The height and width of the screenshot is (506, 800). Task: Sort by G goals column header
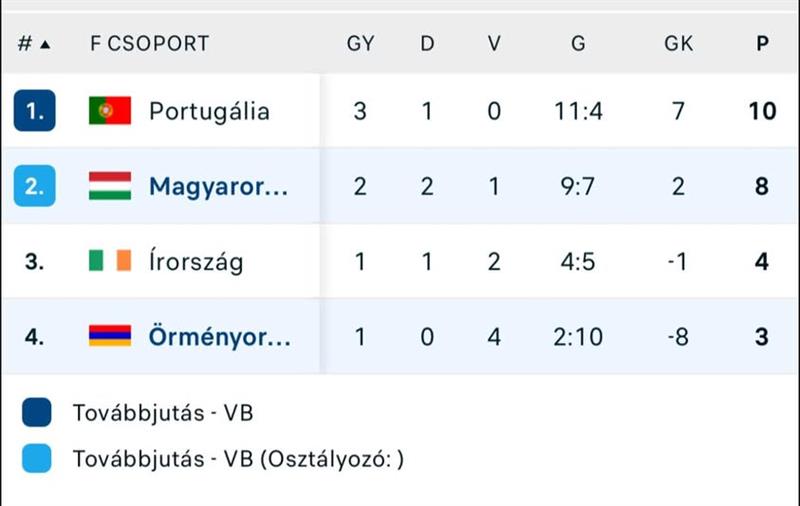580,44
